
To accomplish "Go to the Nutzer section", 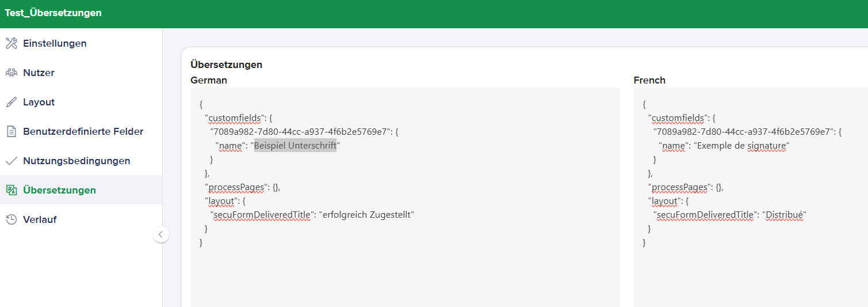I will 39,73.
